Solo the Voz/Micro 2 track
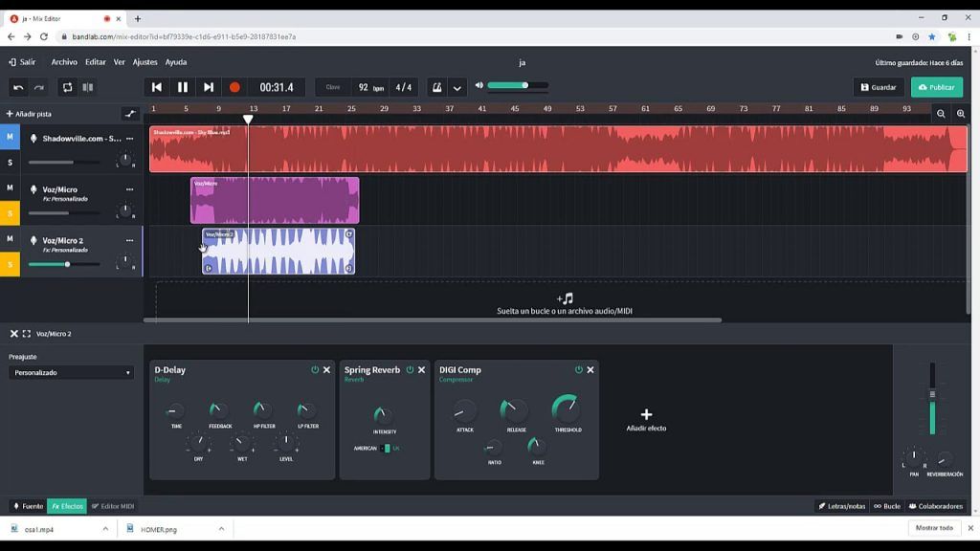The image size is (980, 551). 11,262
